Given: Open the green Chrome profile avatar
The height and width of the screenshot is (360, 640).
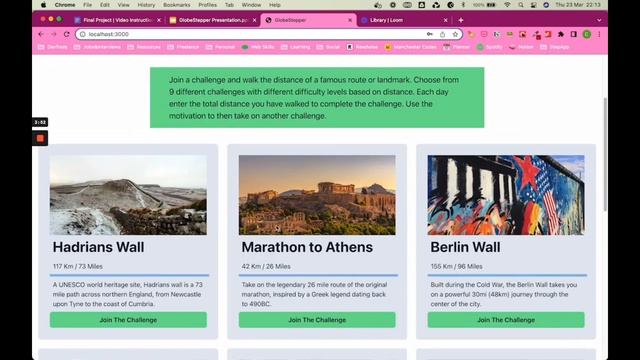Looking at the screenshot, I should coord(587,34).
